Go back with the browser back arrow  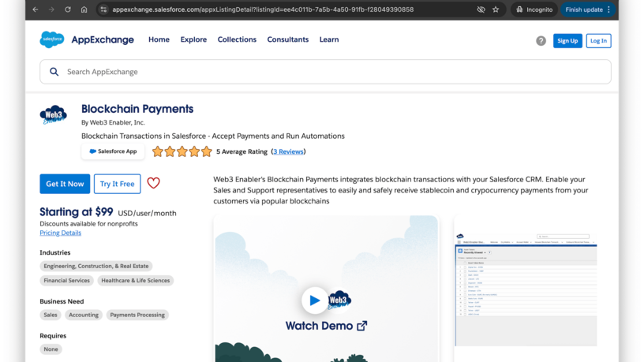point(36,9)
